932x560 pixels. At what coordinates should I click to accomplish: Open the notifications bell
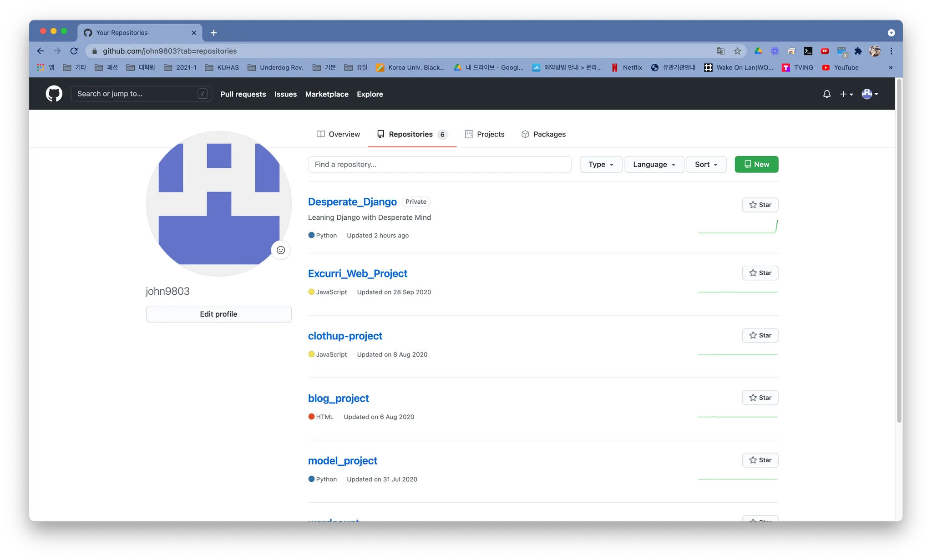tap(826, 94)
